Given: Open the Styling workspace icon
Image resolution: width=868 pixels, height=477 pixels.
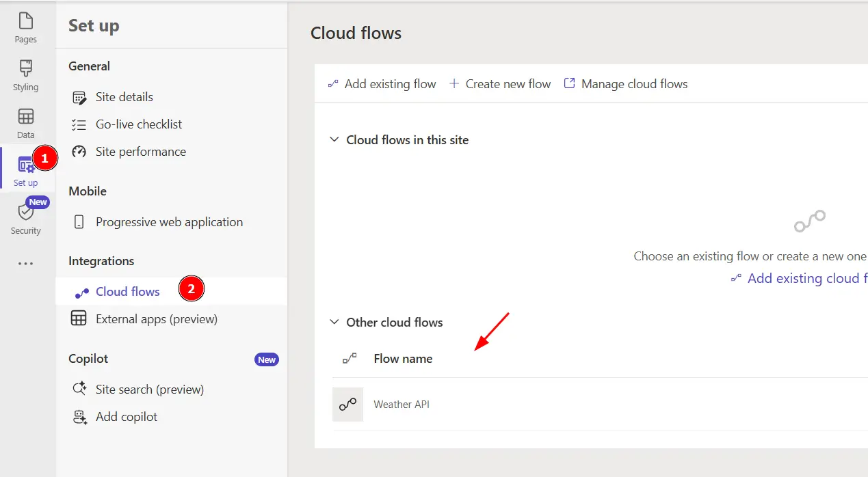Looking at the screenshot, I should pos(26,68).
